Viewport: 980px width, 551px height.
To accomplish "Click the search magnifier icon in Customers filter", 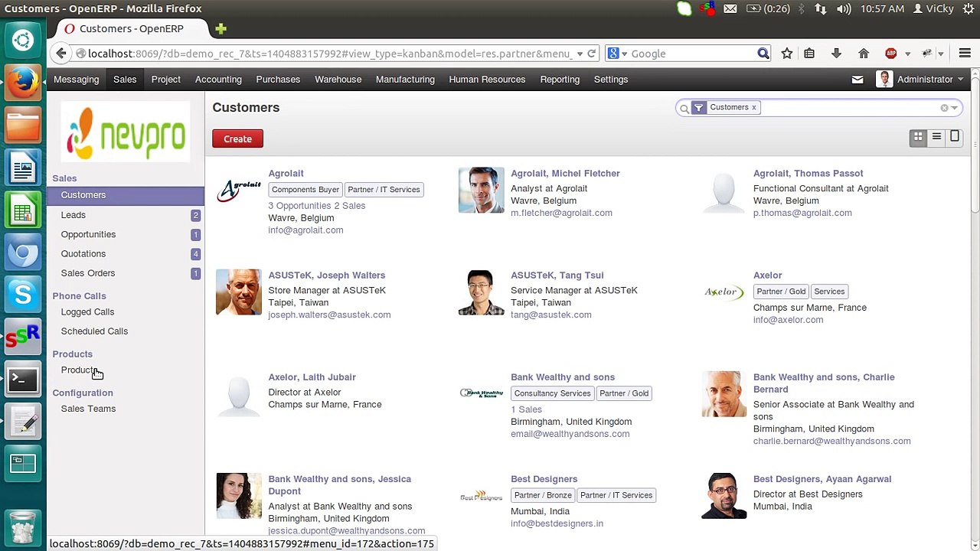I will pyautogui.click(x=684, y=109).
